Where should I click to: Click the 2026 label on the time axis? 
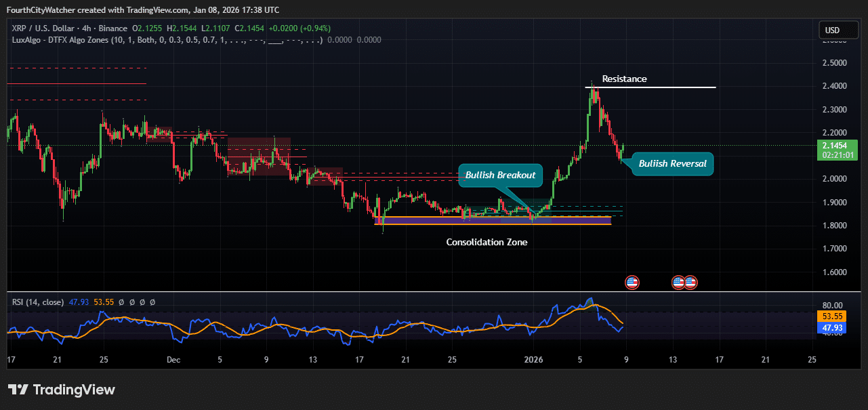tap(534, 360)
